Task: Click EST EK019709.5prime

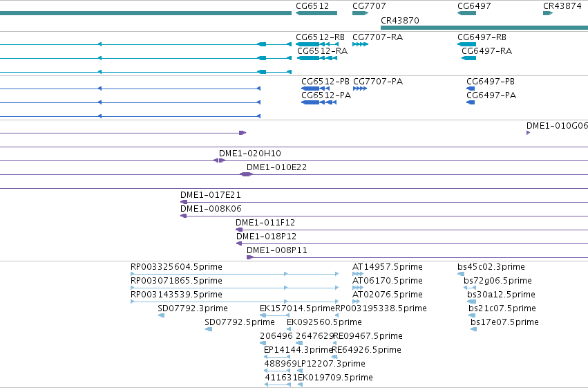Action: point(335,378)
